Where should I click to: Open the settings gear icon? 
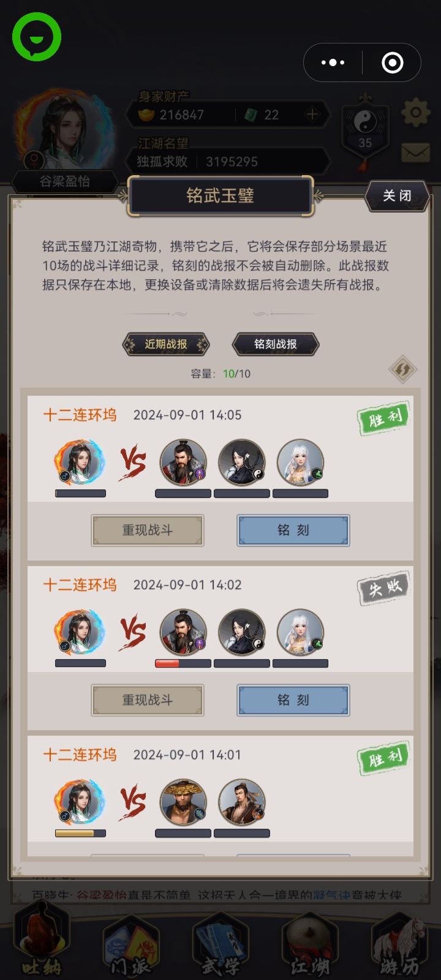click(x=416, y=113)
